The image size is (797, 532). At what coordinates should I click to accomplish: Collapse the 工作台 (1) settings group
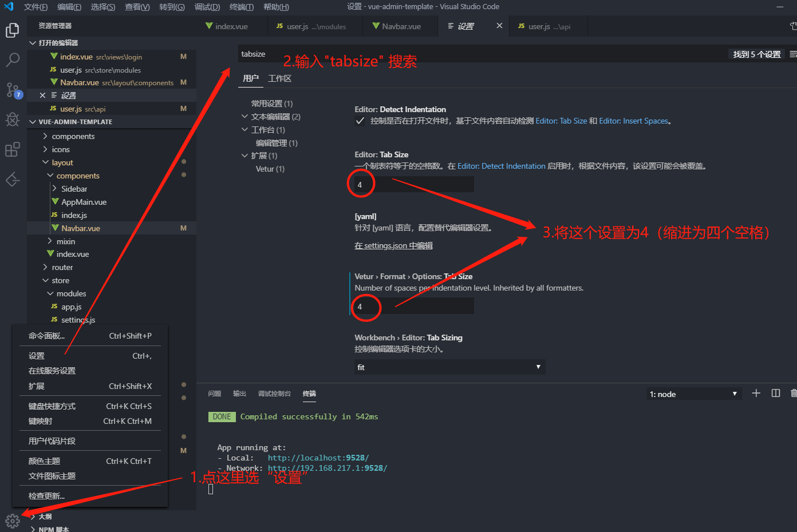[x=245, y=130]
